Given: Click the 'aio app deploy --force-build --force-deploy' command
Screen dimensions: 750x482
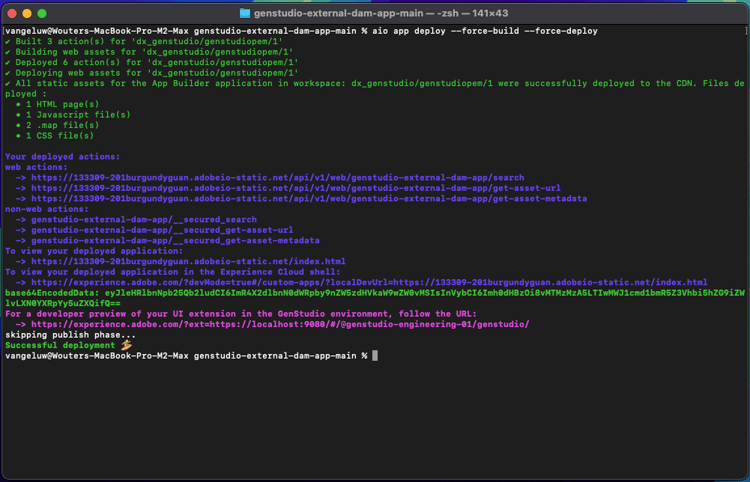Looking at the screenshot, I should pos(485,31).
